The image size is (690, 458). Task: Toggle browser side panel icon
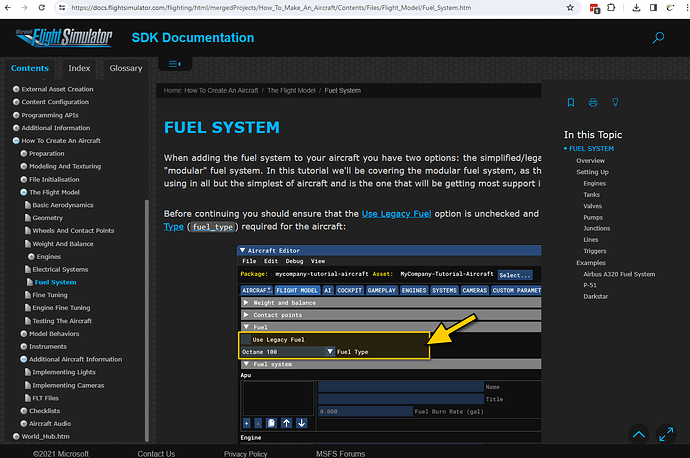click(653, 7)
